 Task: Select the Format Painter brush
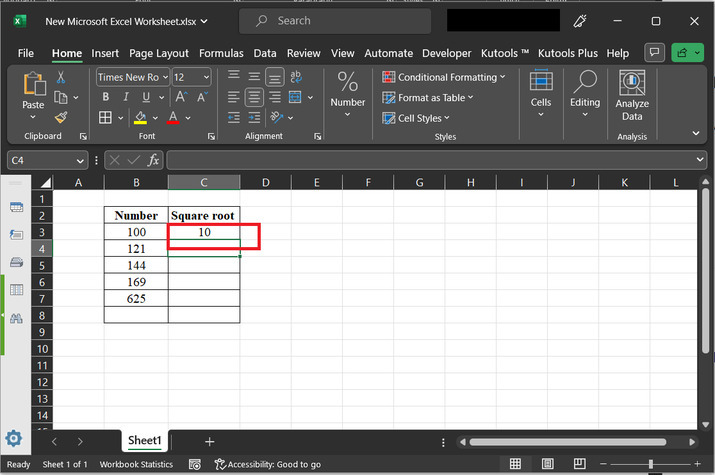(61, 117)
